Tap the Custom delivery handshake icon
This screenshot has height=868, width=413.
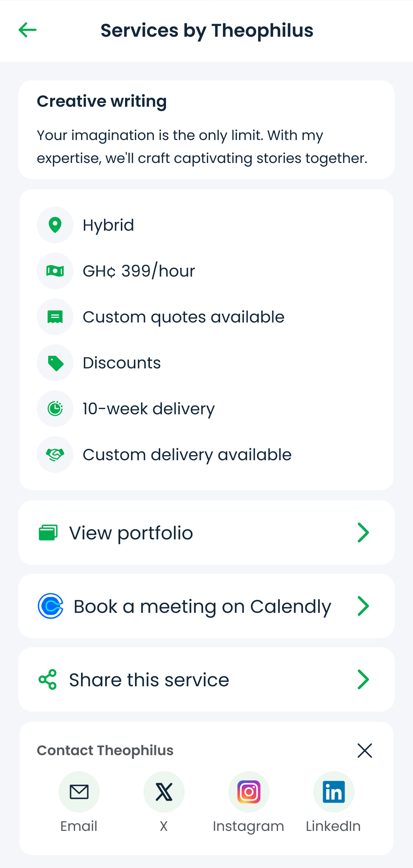tap(55, 454)
